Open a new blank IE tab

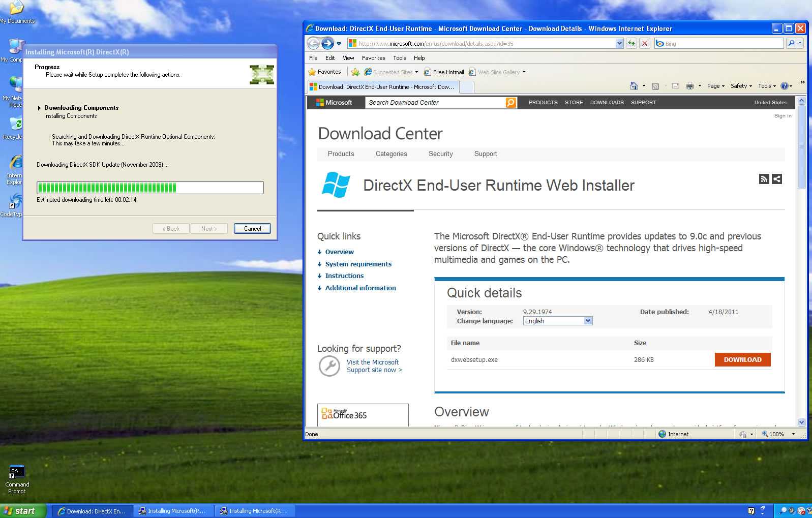click(x=467, y=87)
